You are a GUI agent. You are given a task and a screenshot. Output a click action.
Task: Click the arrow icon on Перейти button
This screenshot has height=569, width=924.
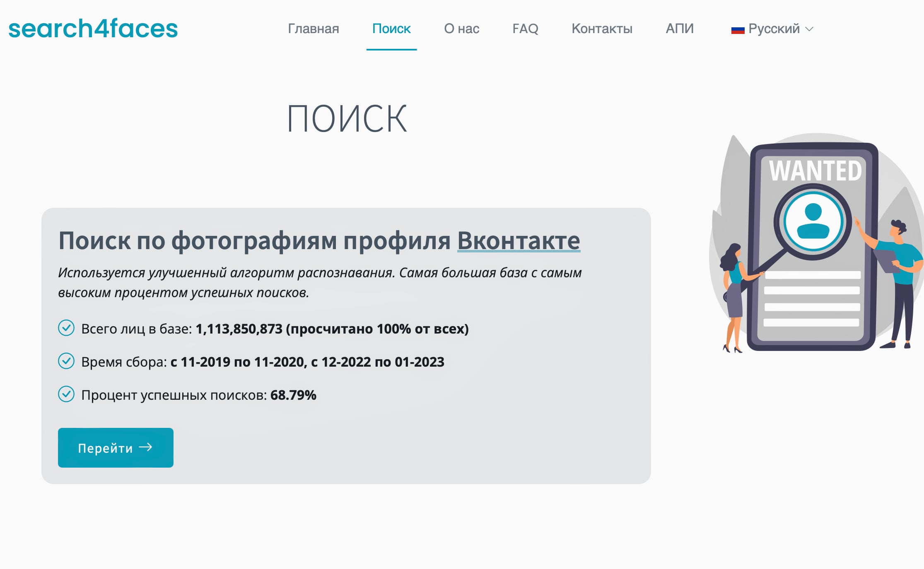(x=145, y=447)
